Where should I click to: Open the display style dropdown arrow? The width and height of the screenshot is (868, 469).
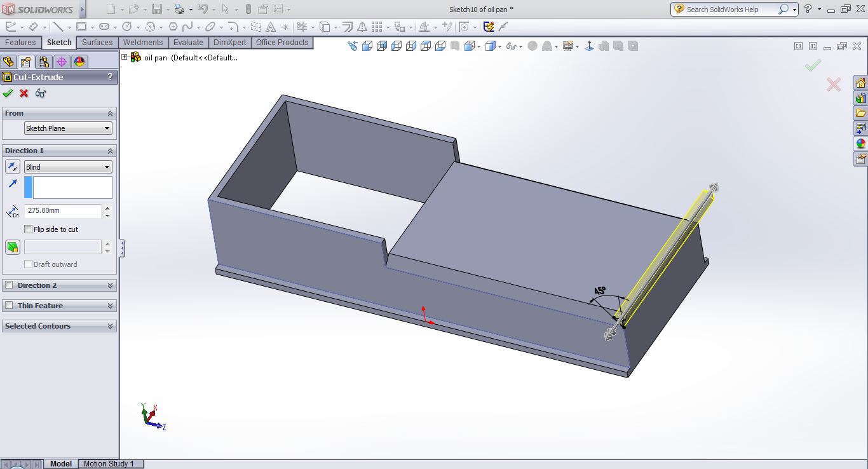(500, 46)
